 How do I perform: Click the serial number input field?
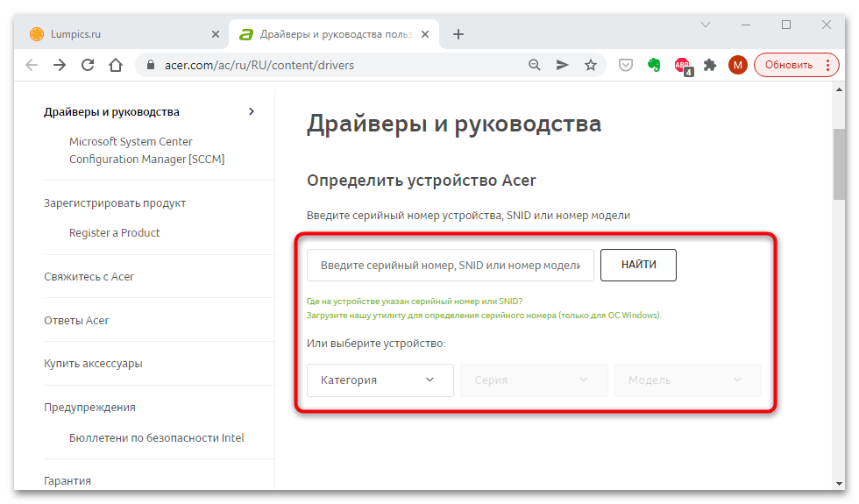pos(450,266)
